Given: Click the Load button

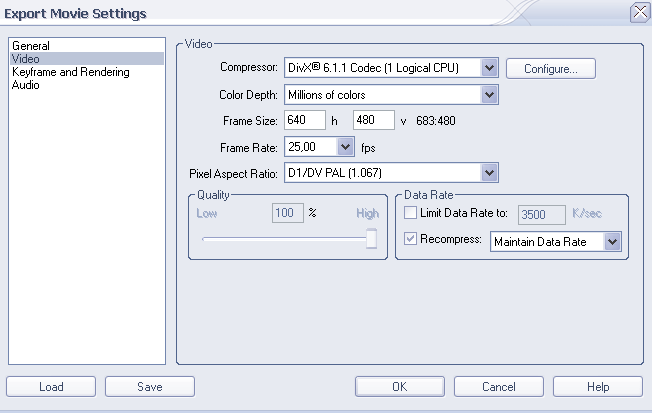Looking at the screenshot, I should (x=51, y=387).
